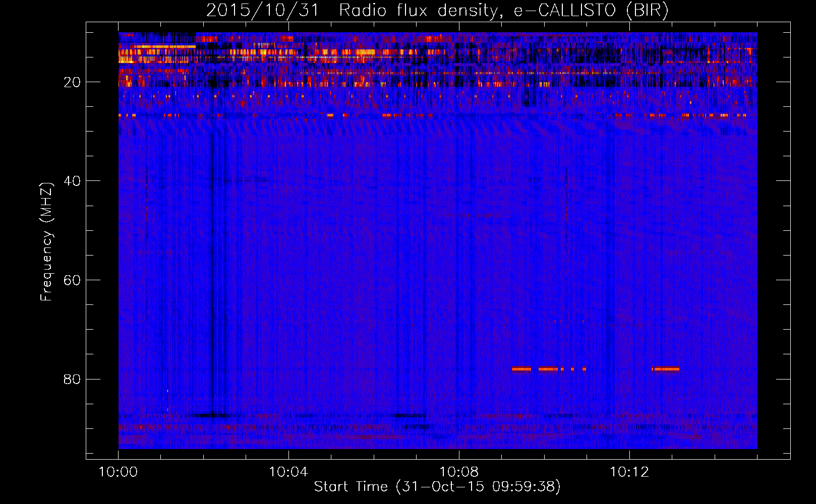Click the first red emission streak near 78 MHz around 10:09
The image size is (816, 504).
521,369
